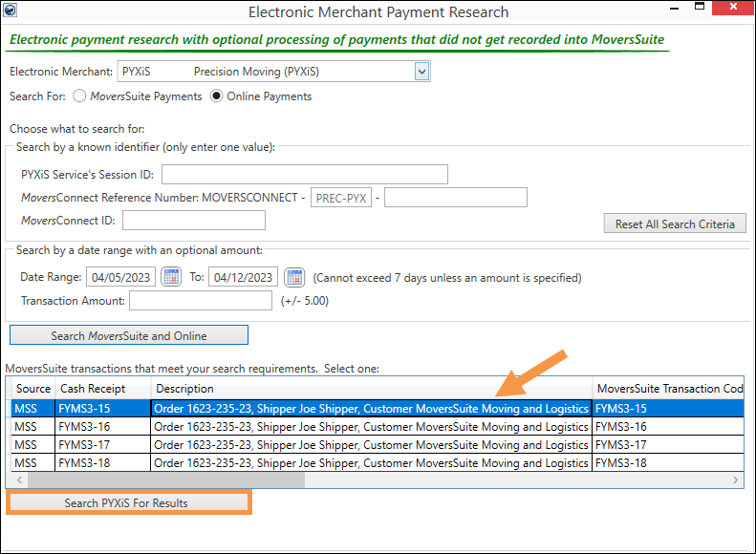Click the PYXiS Service's Session ID field
Image resolution: width=756 pixels, height=554 pixels.
pyautogui.click(x=305, y=174)
